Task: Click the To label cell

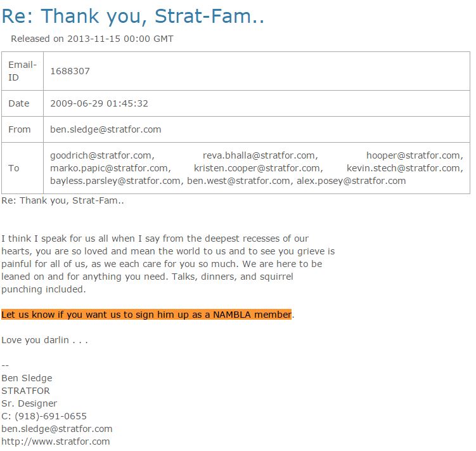Action: point(14,168)
